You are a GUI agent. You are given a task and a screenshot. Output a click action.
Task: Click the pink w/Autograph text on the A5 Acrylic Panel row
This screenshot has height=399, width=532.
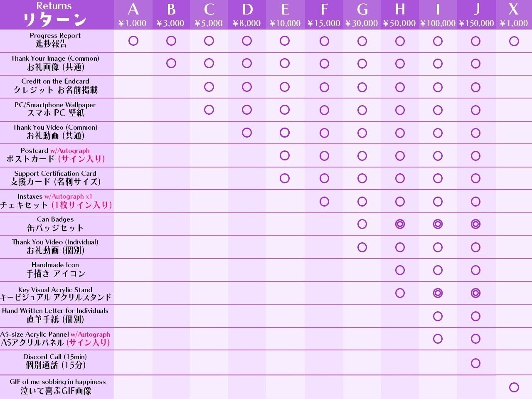coord(90,334)
